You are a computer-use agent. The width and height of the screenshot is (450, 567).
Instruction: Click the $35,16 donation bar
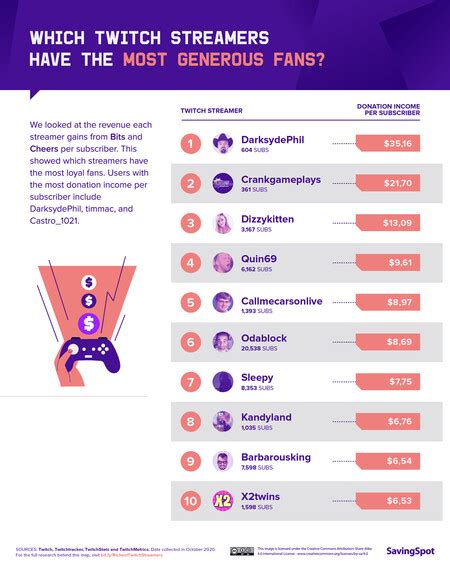point(388,144)
